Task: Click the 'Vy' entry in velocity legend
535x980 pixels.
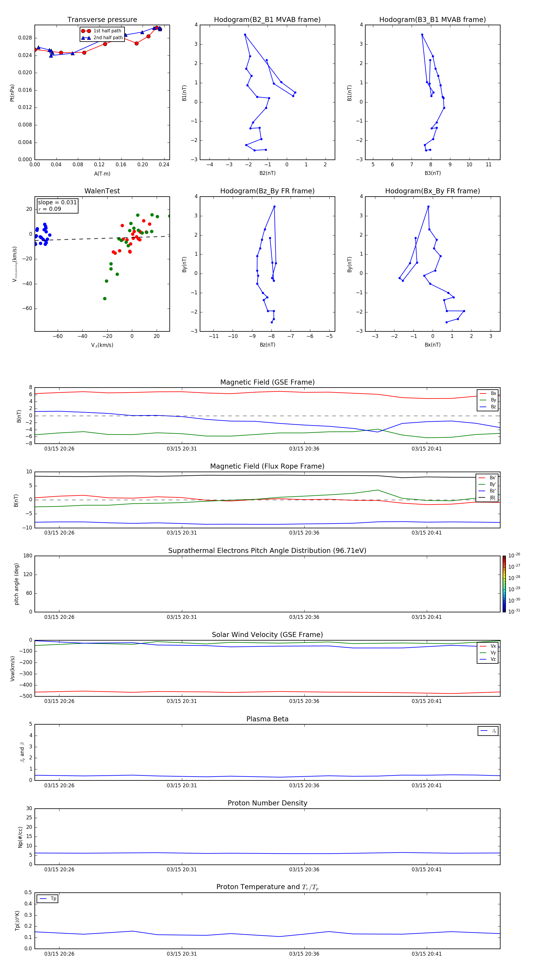Action: [x=488, y=652]
